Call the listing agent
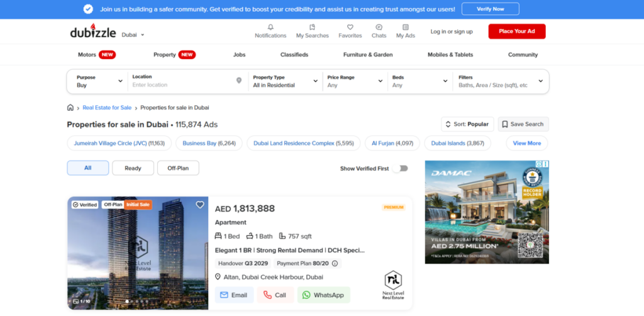This screenshot has height=316, width=644. (275, 295)
